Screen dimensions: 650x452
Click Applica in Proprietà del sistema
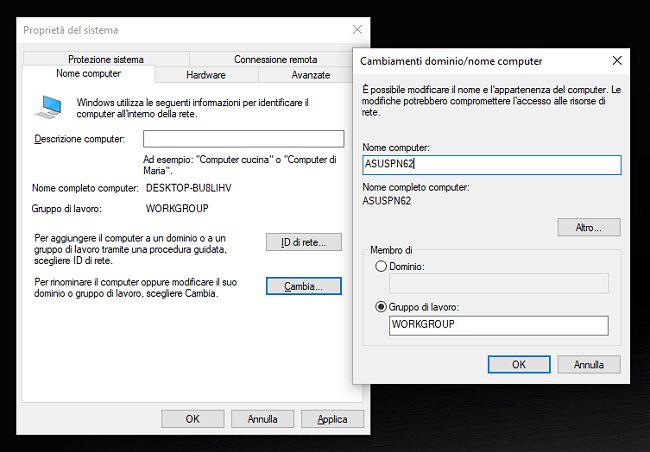point(332,419)
